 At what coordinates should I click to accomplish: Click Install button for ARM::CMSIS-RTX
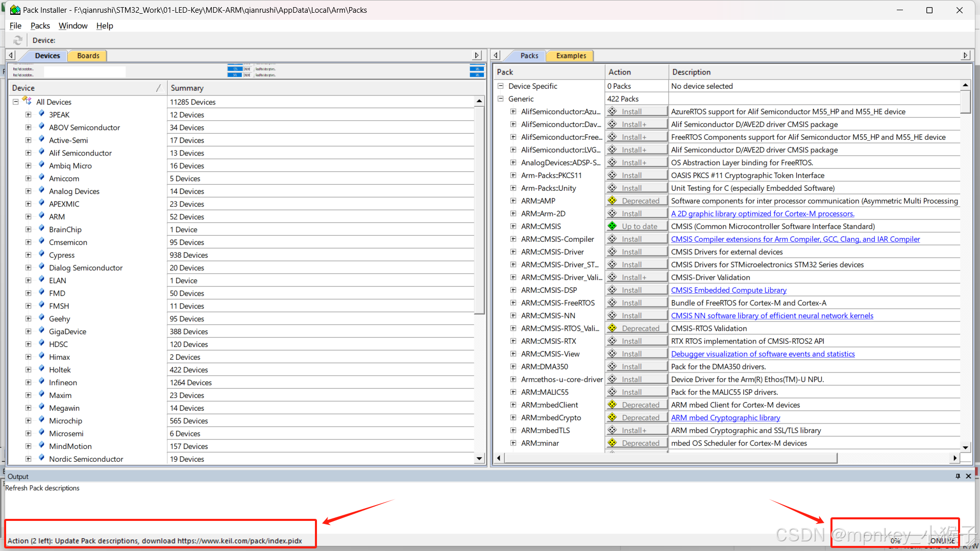[x=637, y=341]
